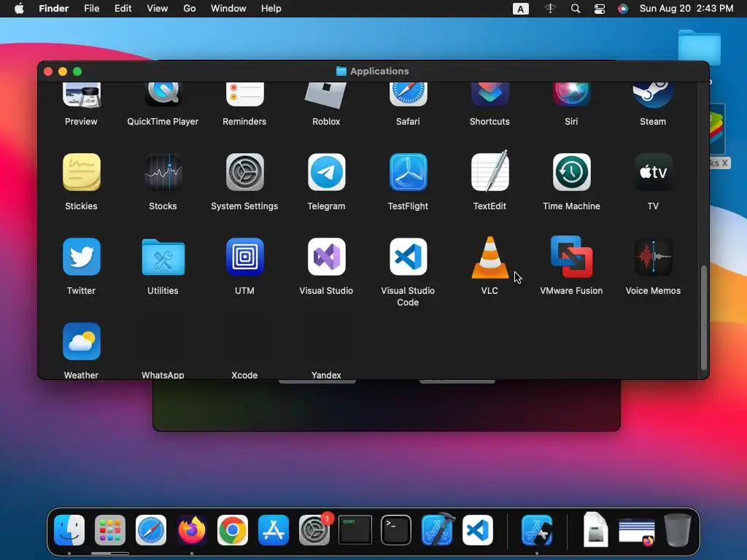Select the Apple TV app icon
The image size is (747, 560).
(x=653, y=172)
